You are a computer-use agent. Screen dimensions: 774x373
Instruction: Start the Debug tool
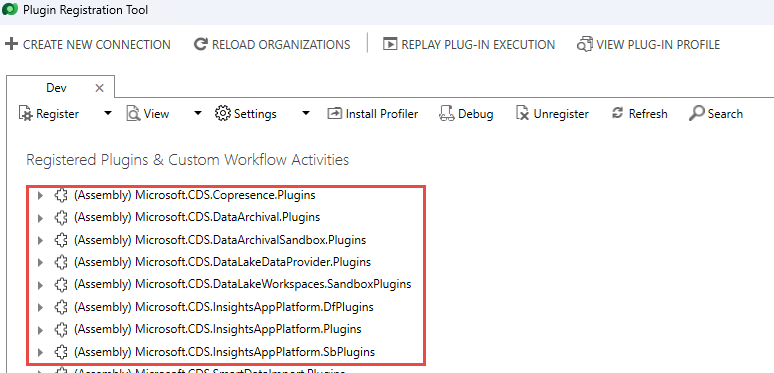click(x=466, y=114)
